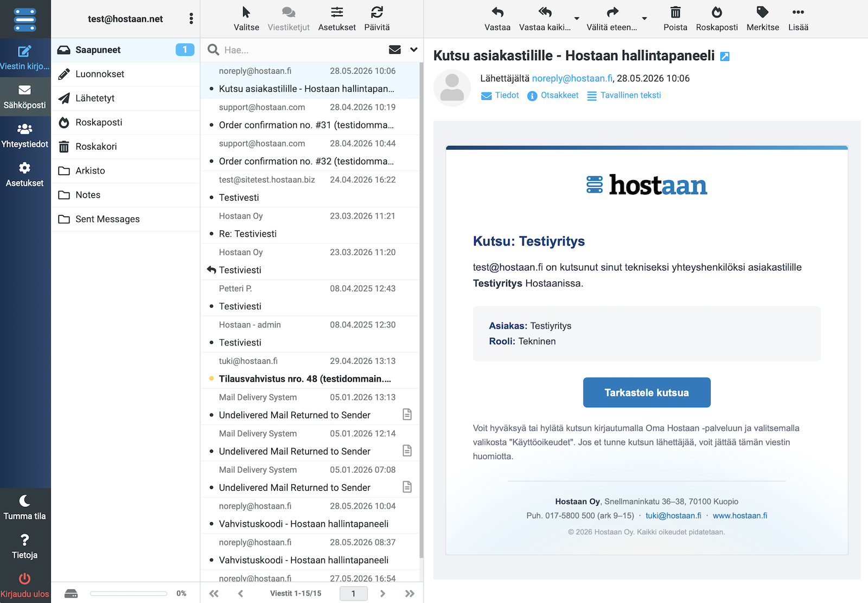Image resolution: width=868 pixels, height=603 pixels.
Task: Go to first page of messages
Action: (214, 594)
